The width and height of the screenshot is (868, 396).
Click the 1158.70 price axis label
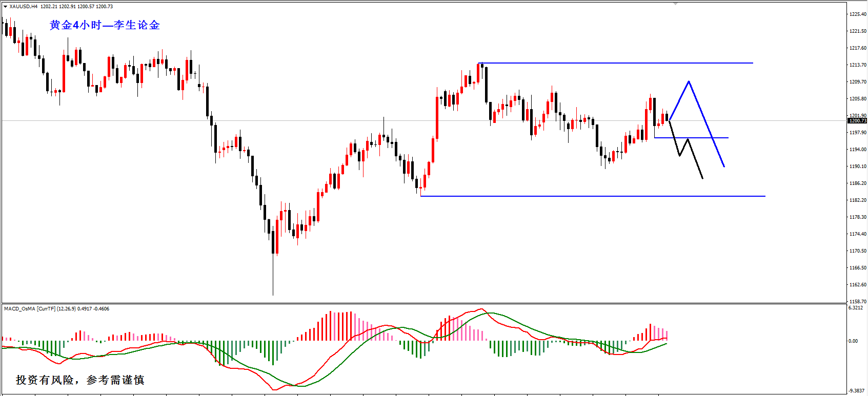858,302
